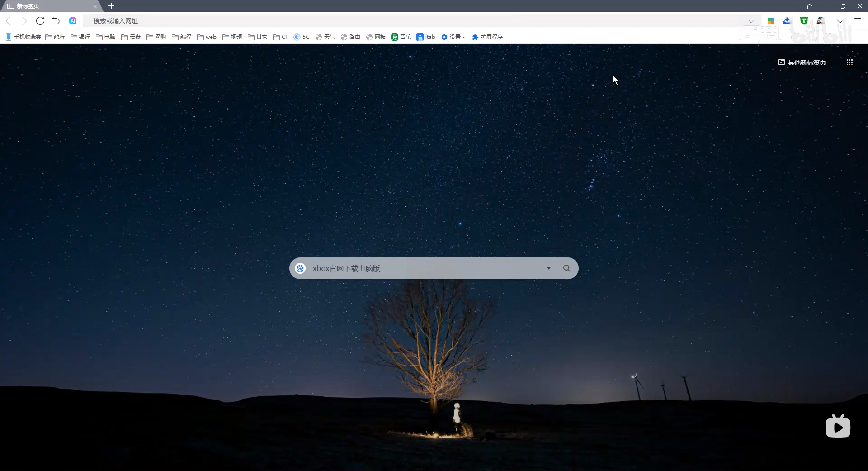Click the Baidu paw search engine icon

300,268
